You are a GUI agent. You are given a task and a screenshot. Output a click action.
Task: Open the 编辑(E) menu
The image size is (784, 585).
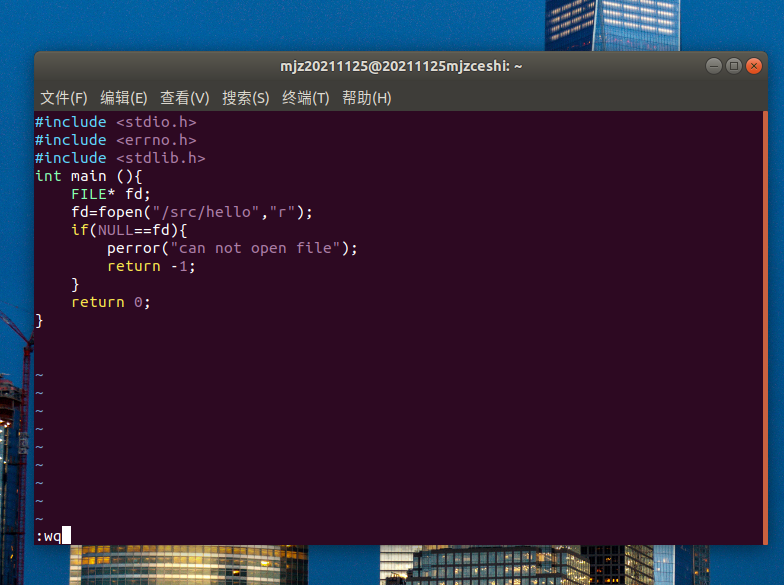pyautogui.click(x=124, y=98)
